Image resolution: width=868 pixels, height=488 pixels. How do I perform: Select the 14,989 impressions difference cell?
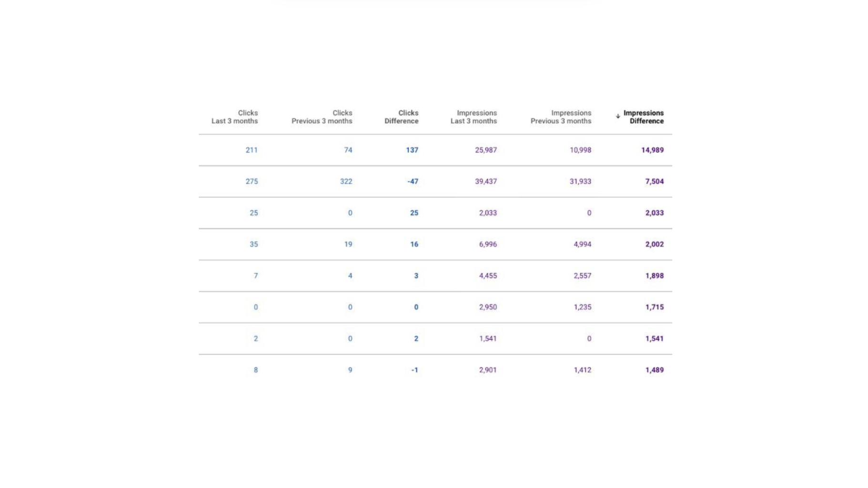click(652, 150)
